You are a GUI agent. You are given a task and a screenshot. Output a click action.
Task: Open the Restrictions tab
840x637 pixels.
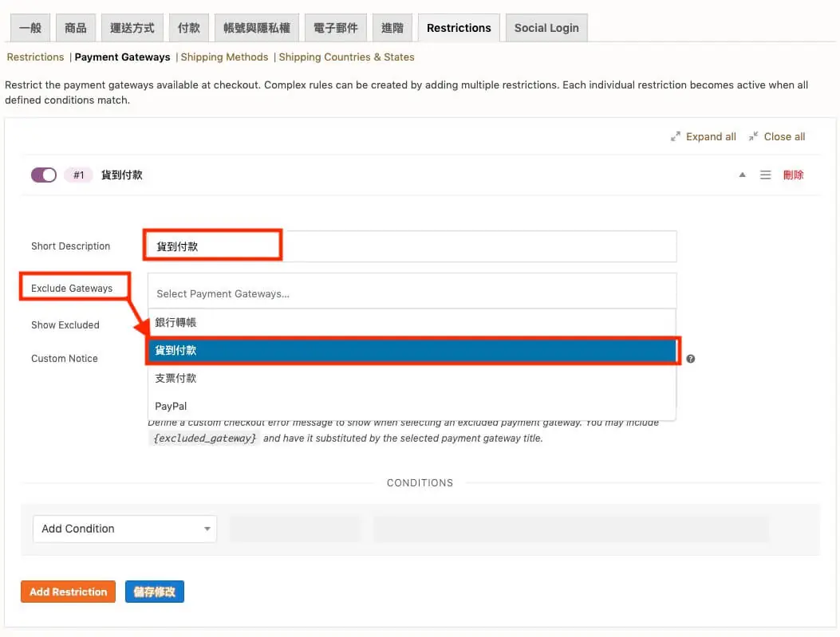click(459, 28)
